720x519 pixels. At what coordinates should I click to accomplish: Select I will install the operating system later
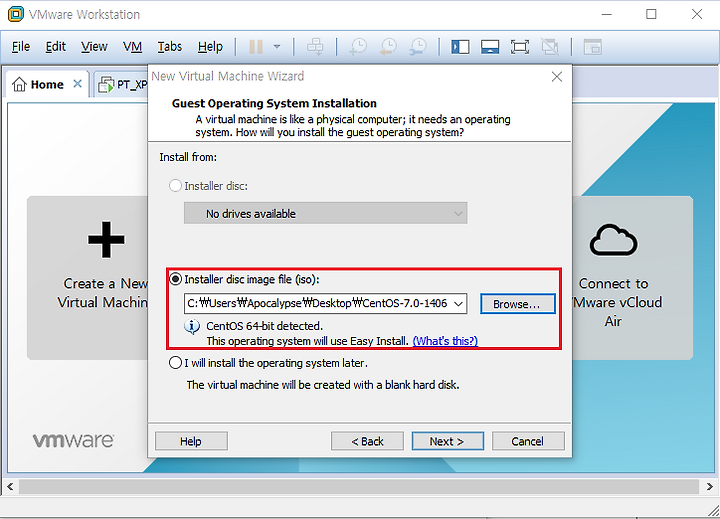click(x=175, y=363)
